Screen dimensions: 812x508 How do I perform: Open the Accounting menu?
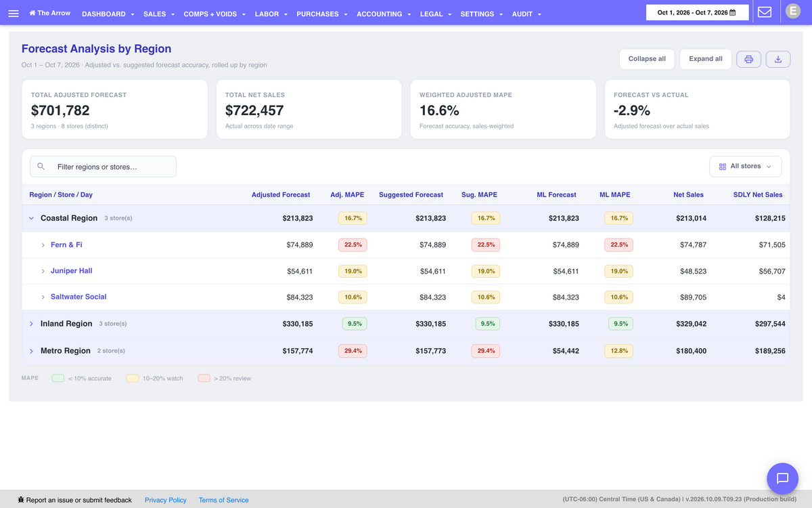pos(384,14)
